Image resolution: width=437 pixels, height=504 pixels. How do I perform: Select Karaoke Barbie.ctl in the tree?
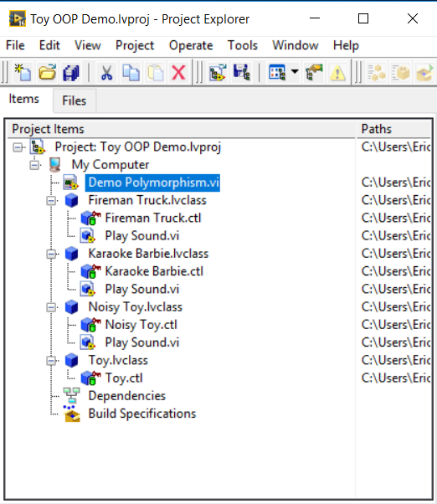(x=154, y=271)
